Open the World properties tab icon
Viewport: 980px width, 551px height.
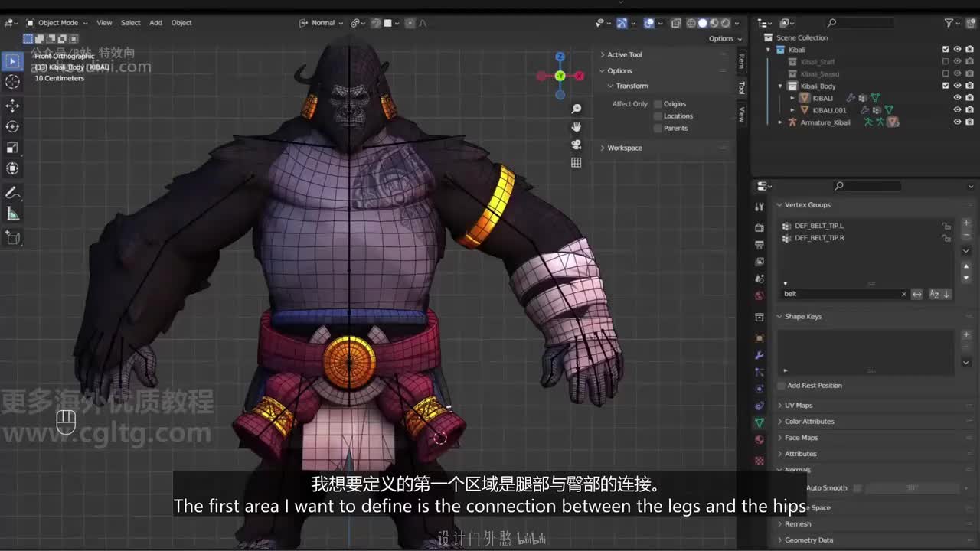(x=759, y=295)
